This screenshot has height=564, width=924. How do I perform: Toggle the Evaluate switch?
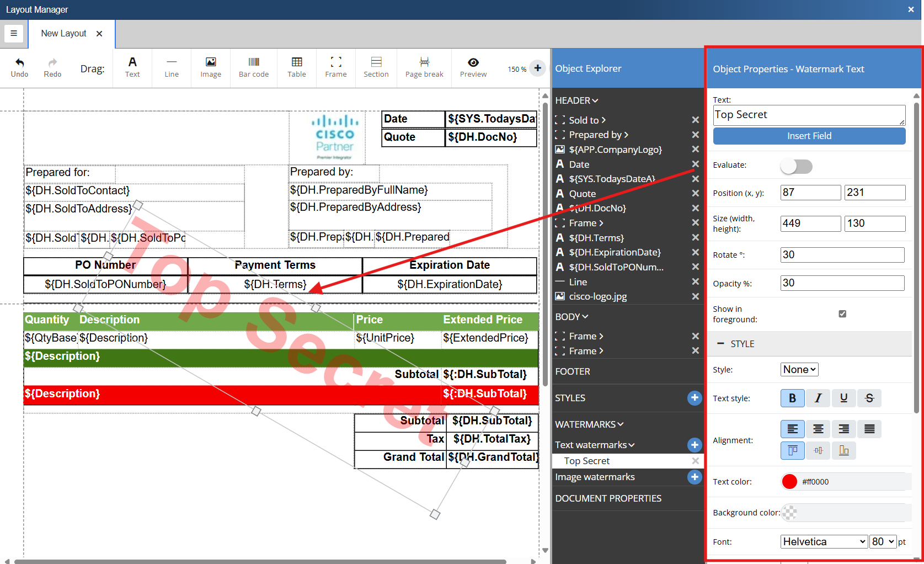pyautogui.click(x=796, y=166)
